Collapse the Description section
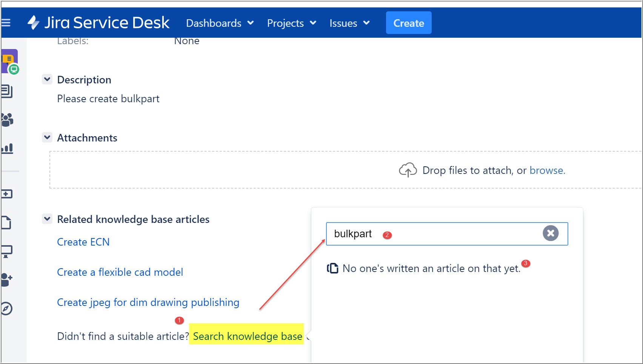 click(x=47, y=79)
